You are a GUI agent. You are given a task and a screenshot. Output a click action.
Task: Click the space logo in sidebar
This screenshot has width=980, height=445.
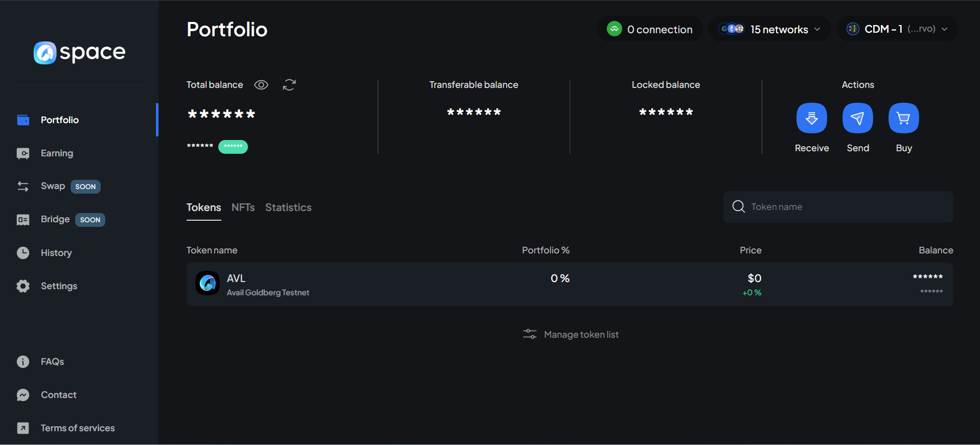(x=79, y=52)
